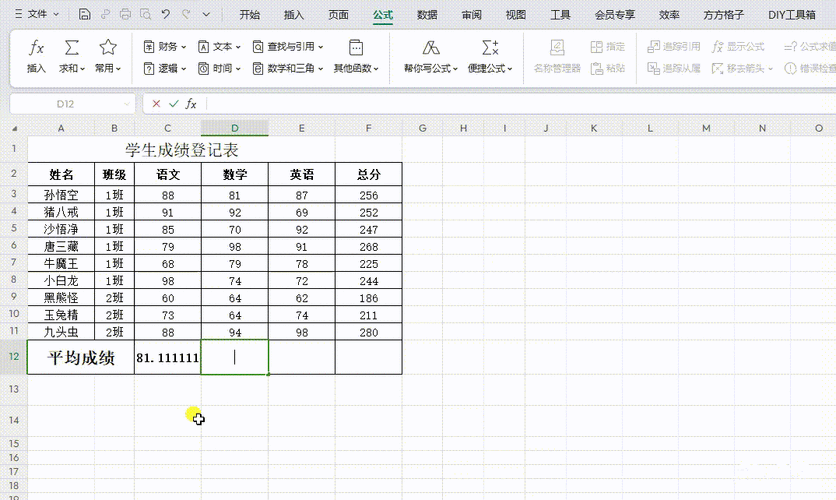Switch to the Member exclusive (会员专享) tab
The image size is (836, 500).
pos(615,15)
